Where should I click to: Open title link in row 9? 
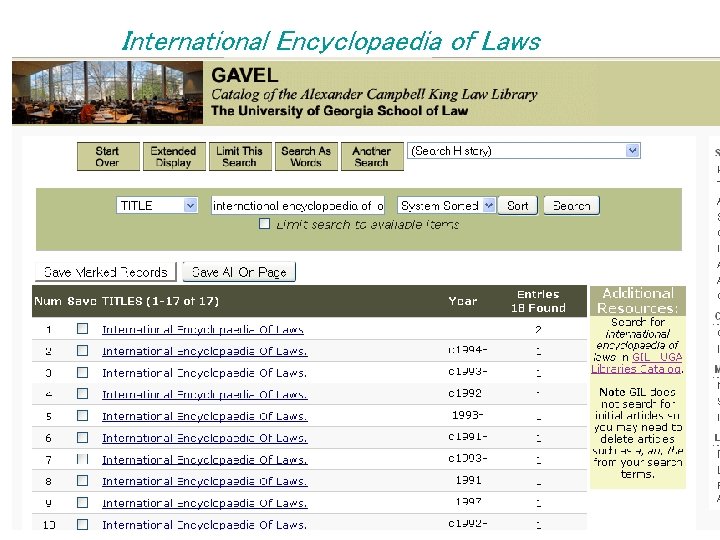[205, 503]
